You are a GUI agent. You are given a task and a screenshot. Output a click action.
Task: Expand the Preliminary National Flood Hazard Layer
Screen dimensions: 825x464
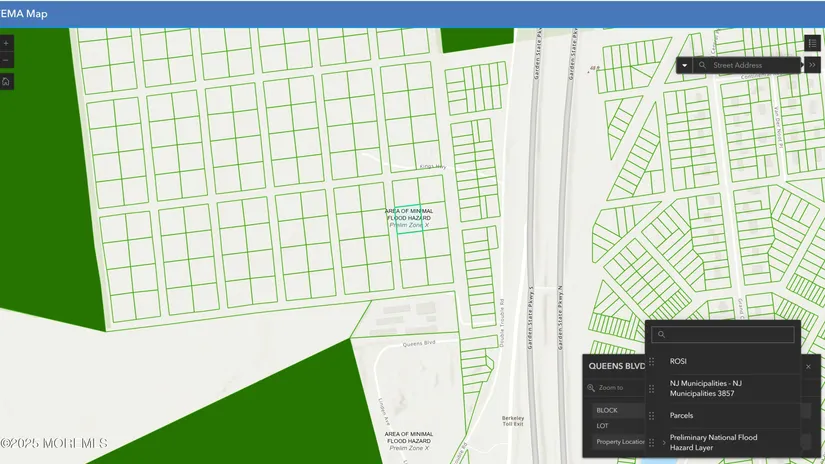point(664,442)
